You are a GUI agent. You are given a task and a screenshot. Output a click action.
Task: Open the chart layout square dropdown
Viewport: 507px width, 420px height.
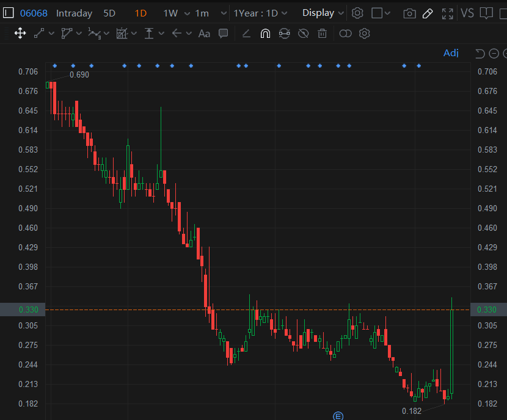pyautogui.click(x=381, y=13)
